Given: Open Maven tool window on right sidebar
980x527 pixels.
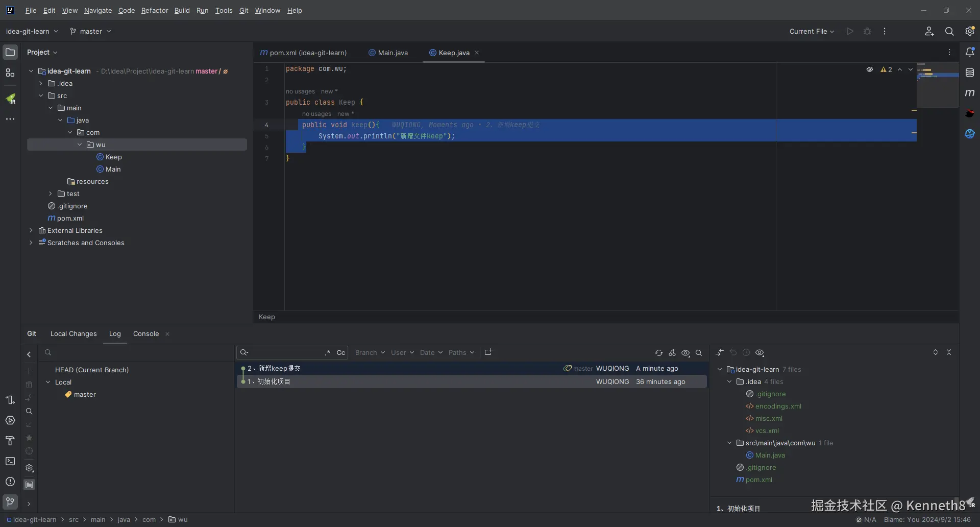Looking at the screenshot, I should [x=970, y=93].
